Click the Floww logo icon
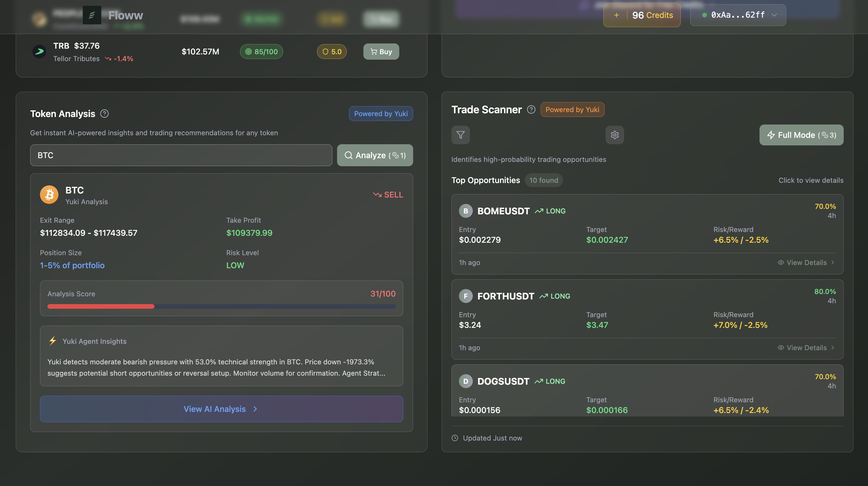This screenshot has width=868, height=486. pos(92,15)
